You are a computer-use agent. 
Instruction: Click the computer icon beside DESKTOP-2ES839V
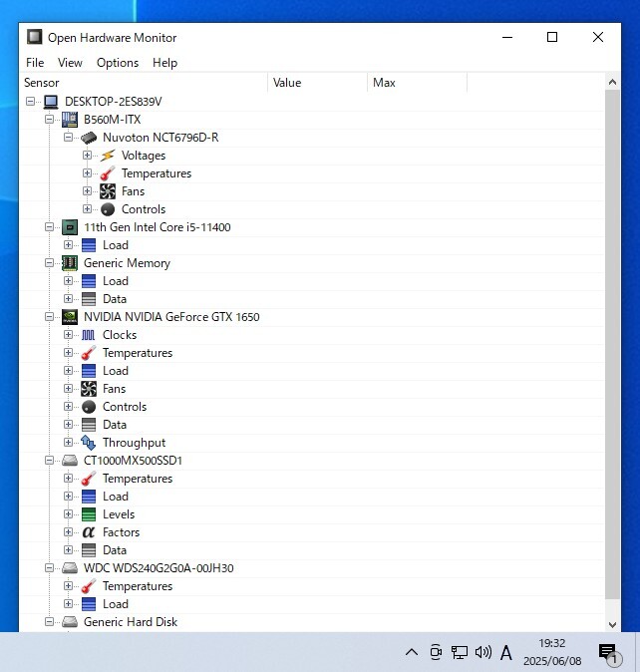(x=51, y=102)
